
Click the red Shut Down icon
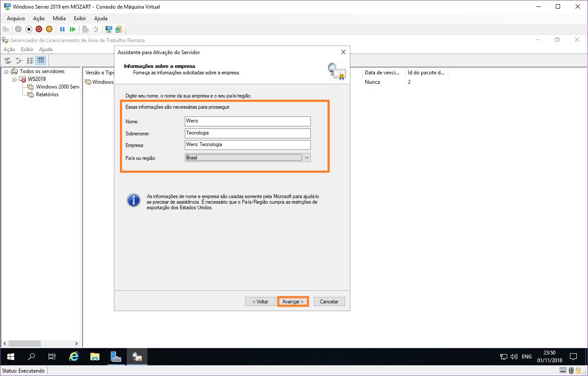pos(39,29)
